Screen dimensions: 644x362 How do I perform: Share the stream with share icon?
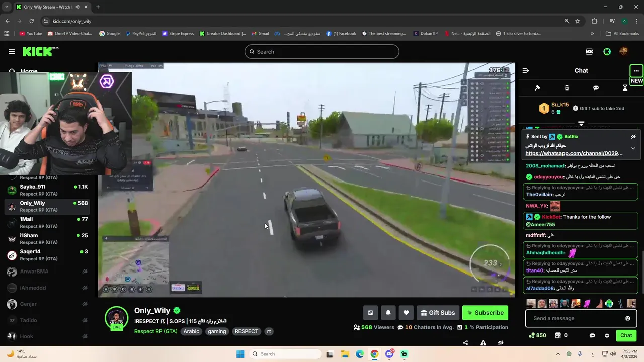[x=465, y=343]
